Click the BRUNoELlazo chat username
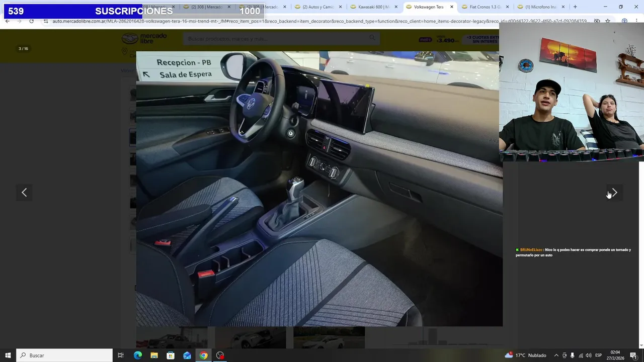Viewport: 644px width, 362px height. pyautogui.click(x=531, y=250)
